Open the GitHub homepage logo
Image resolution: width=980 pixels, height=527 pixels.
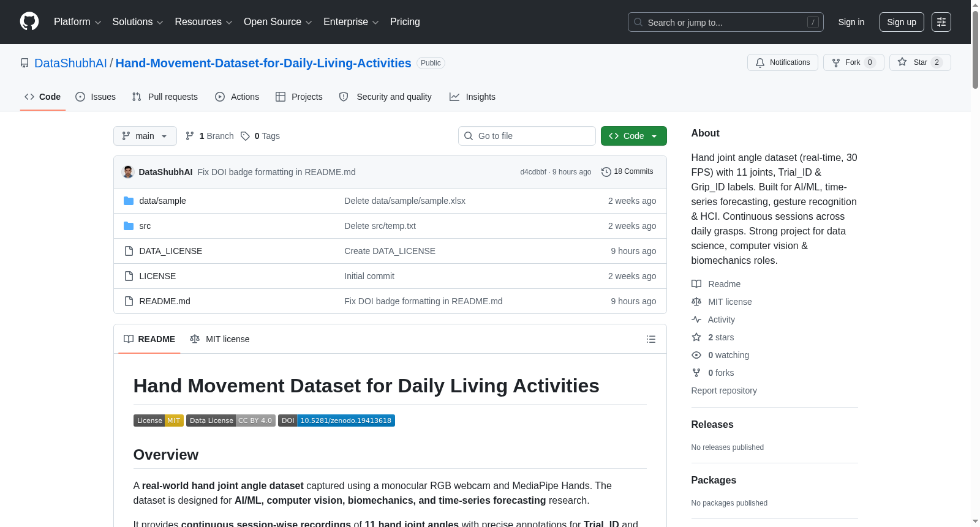[x=29, y=22]
